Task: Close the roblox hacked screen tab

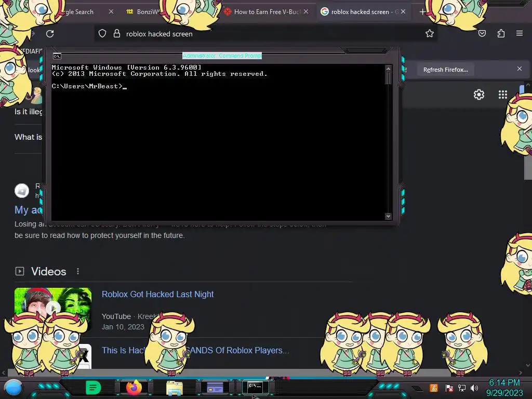Action: (403, 11)
